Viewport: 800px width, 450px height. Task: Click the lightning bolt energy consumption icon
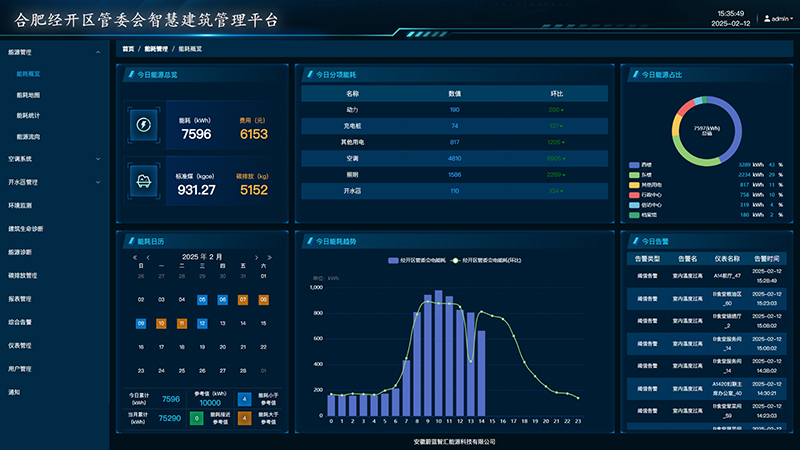[x=142, y=125]
